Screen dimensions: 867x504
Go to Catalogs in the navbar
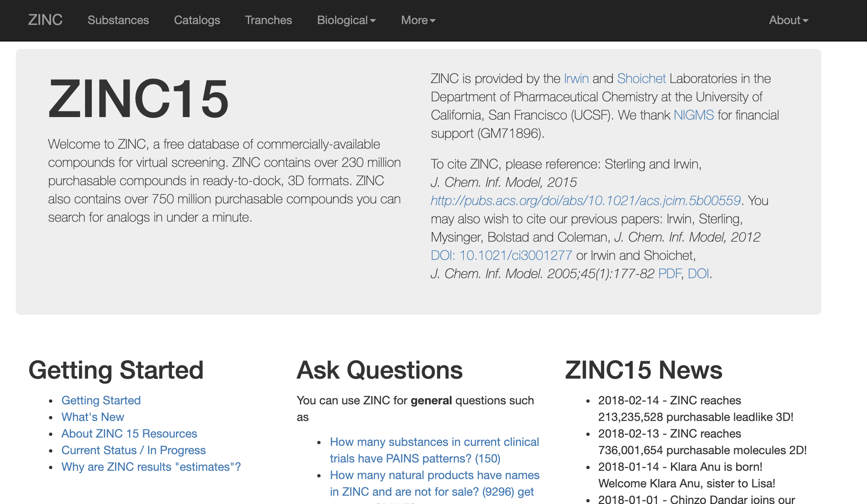(x=197, y=20)
